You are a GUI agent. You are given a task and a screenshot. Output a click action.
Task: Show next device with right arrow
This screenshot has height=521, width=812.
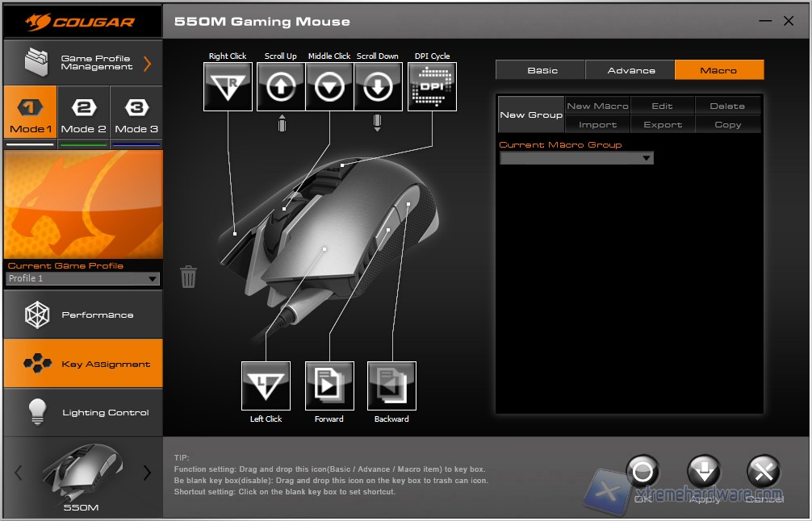coord(147,473)
